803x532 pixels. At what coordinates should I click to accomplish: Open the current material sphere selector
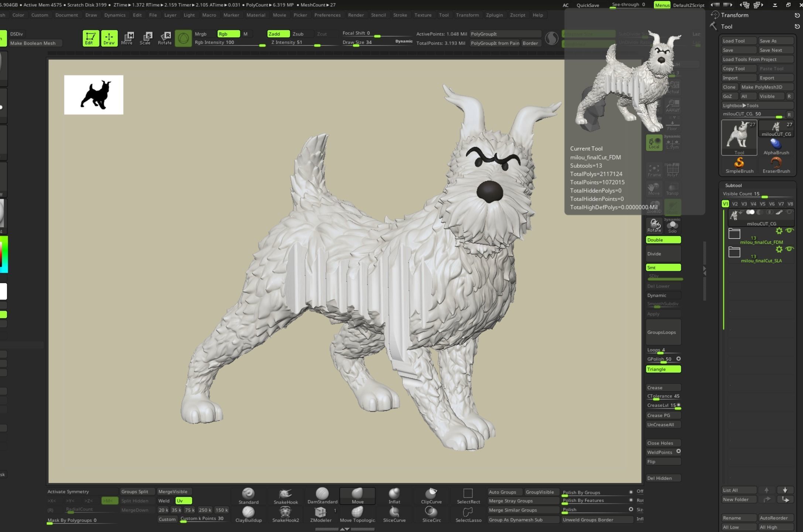552,38
